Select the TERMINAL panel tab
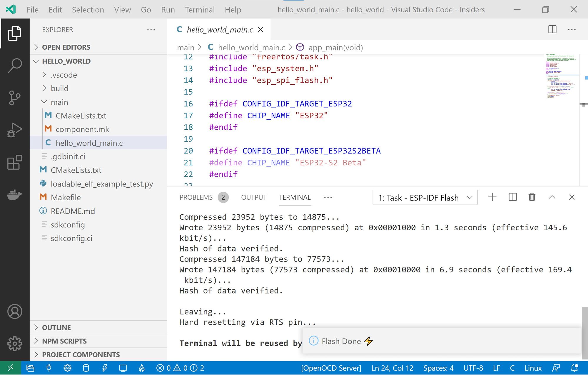Viewport: 588px width, 375px height. tap(295, 197)
